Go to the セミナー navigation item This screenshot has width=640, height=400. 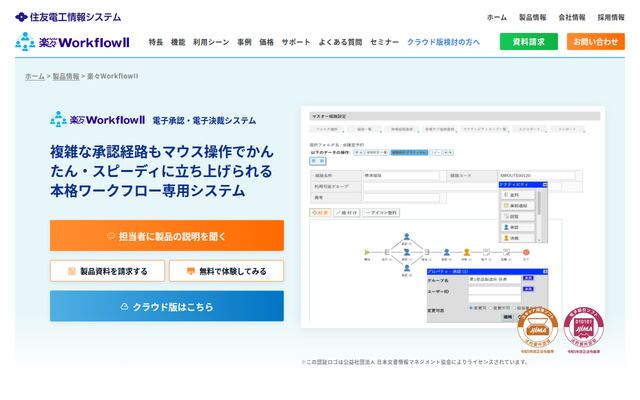pyautogui.click(x=384, y=42)
